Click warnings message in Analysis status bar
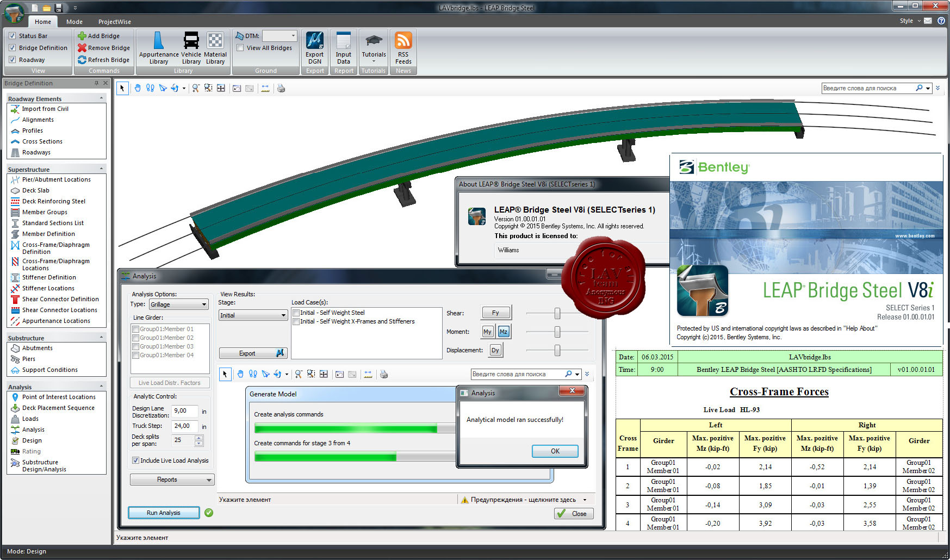Screen dimensions: 950x560 click(523, 500)
